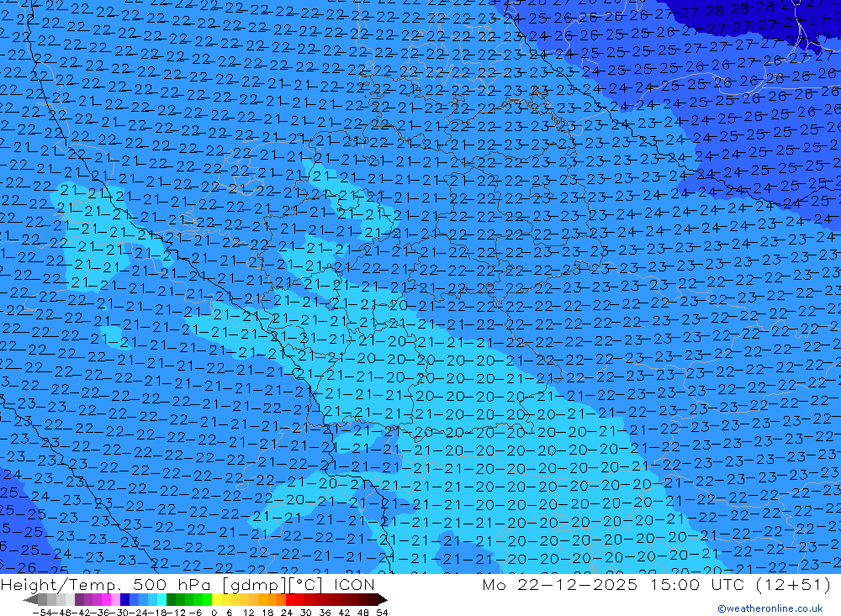This screenshot has width=841, height=616.
Task: Click the dark green legend swatch at -12
Action: pyautogui.click(x=171, y=600)
